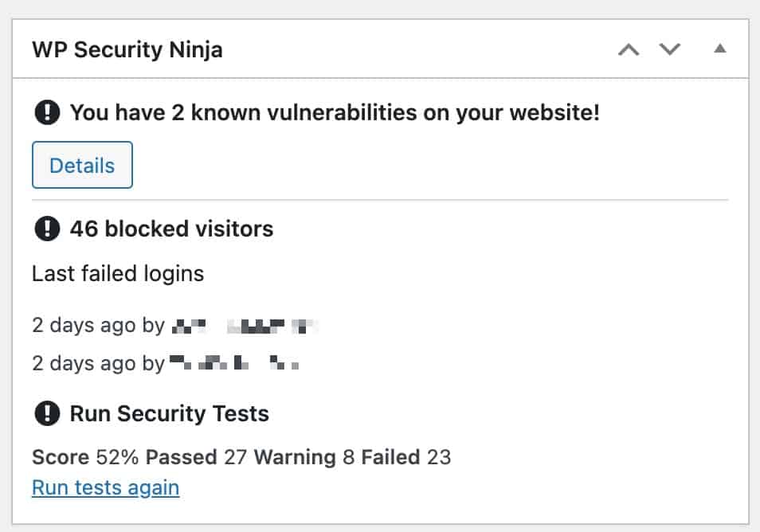Follow the Run tests again link

pyautogui.click(x=105, y=487)
